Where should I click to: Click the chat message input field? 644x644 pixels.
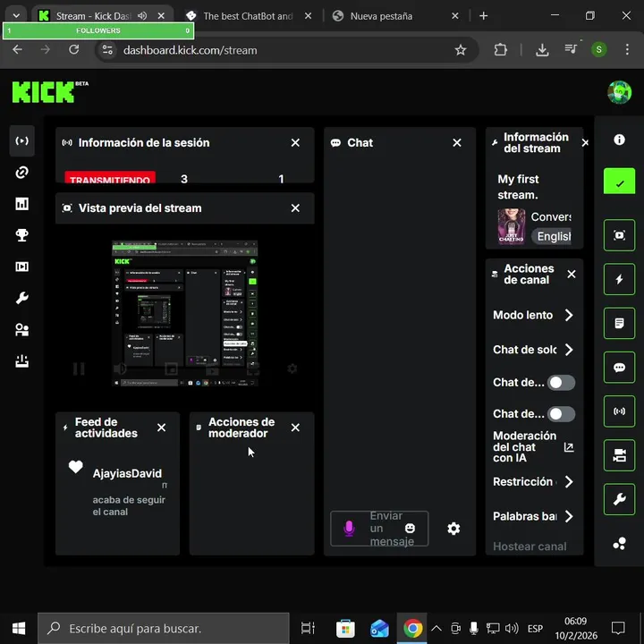click(379, 529)
